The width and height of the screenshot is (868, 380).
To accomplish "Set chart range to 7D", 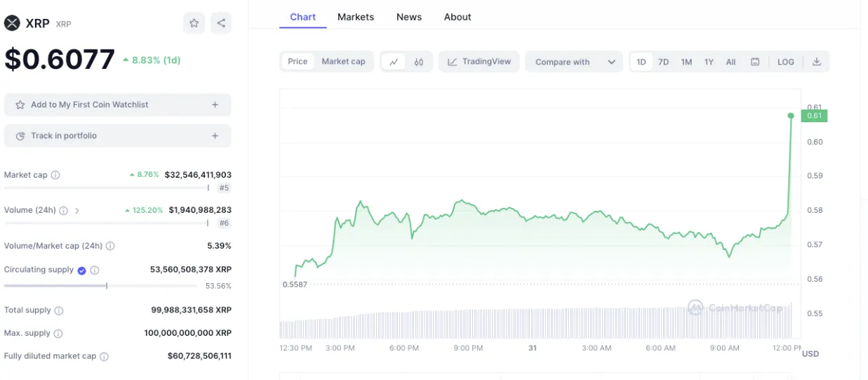I will pyautogui.click(x=663, y=62).
